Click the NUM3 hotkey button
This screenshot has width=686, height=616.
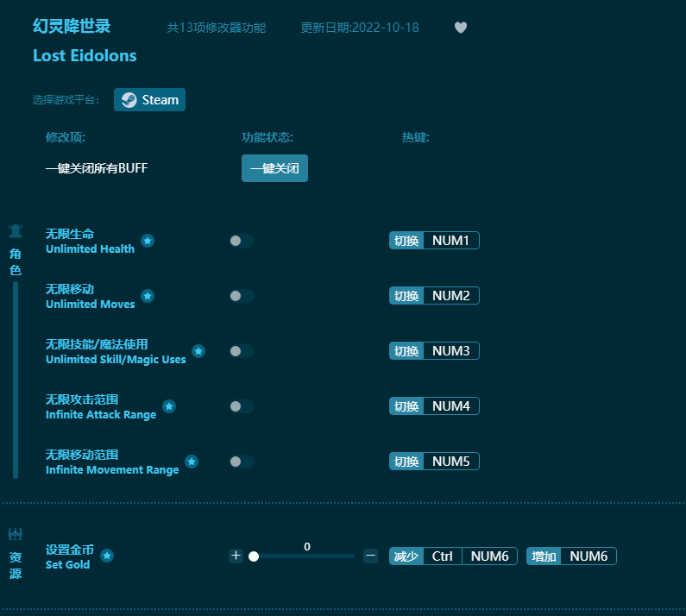click(450, 350)
